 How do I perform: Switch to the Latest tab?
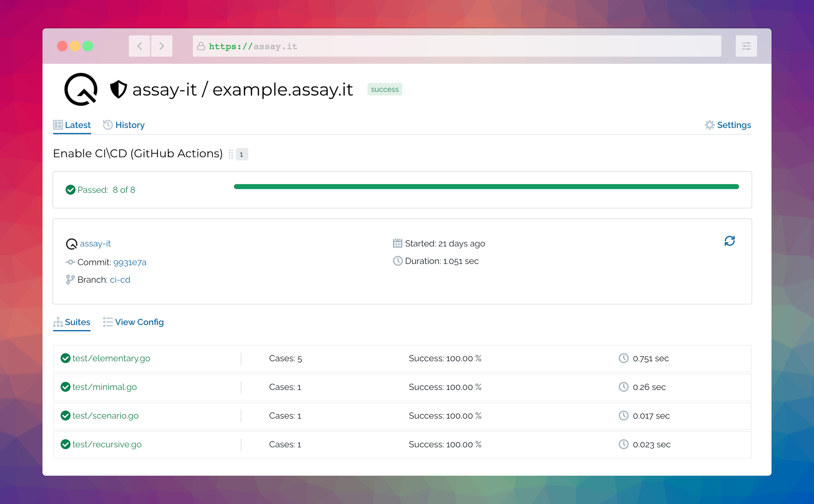coord(72,125)
